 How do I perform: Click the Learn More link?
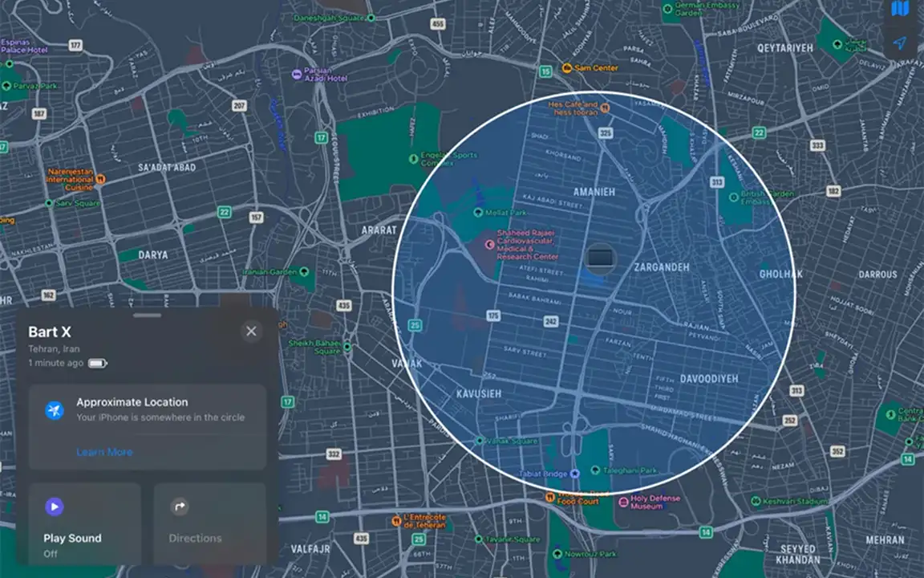point(104,452)
